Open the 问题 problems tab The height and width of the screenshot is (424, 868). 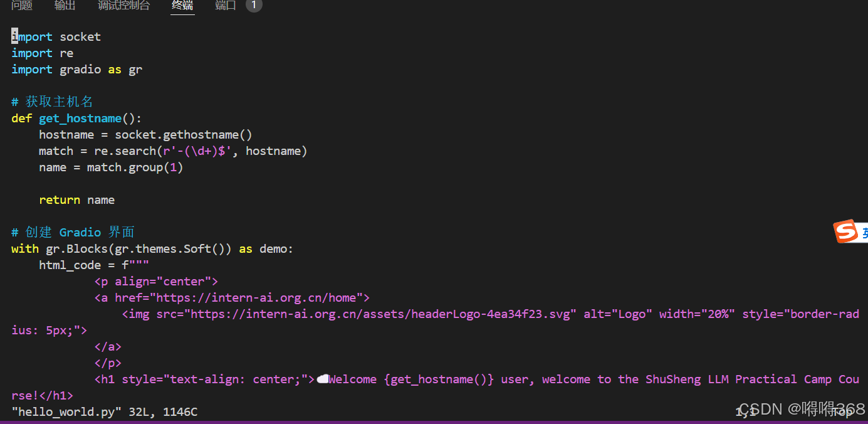coord(22,5)
